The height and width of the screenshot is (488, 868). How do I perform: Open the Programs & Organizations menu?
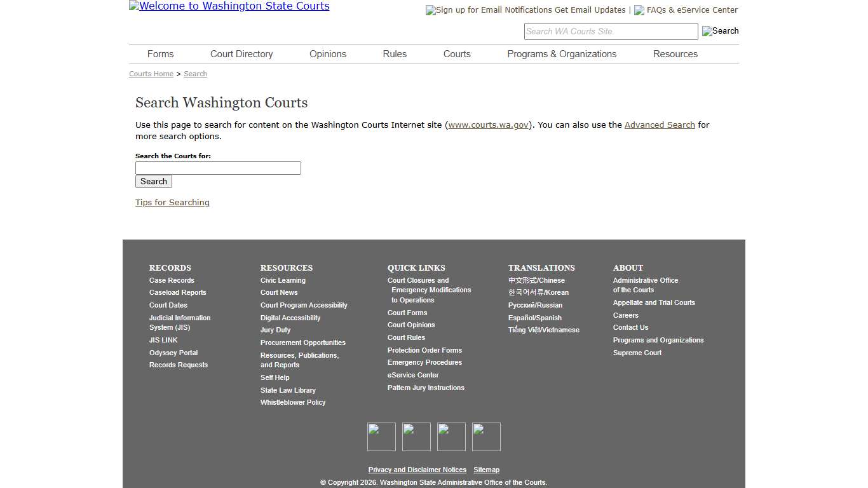click(x=562, y=54)
